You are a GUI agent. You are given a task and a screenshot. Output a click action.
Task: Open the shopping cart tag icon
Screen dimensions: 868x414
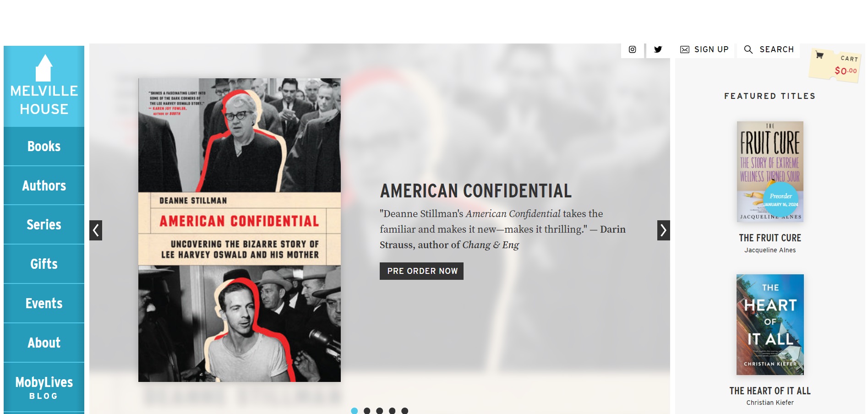(835, 65)
